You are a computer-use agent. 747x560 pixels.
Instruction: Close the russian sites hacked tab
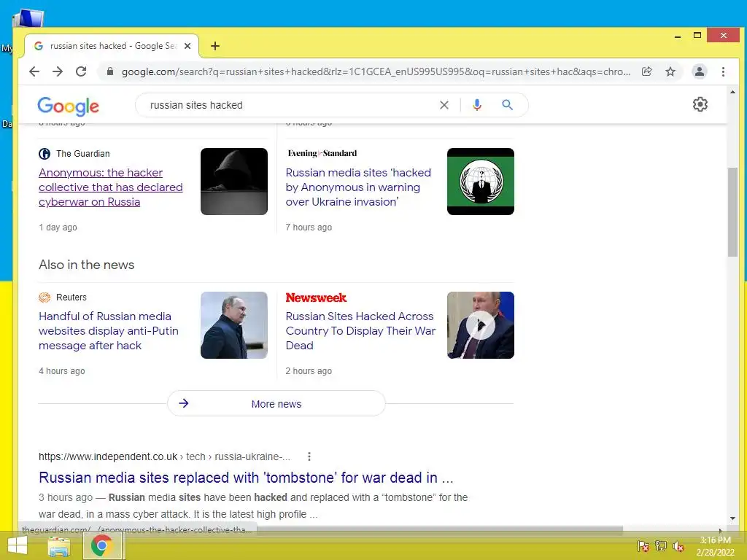tap(187, 46)
